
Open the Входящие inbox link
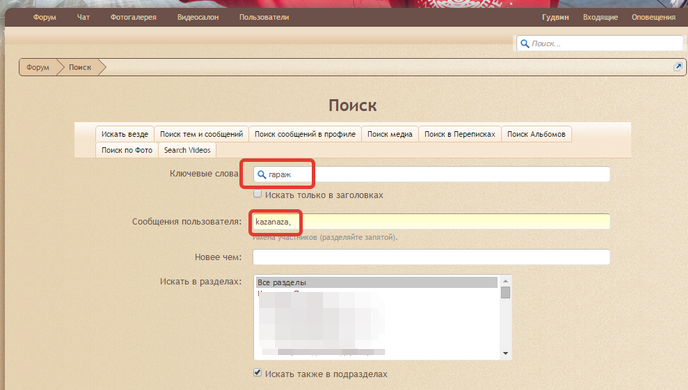(600, 17)
